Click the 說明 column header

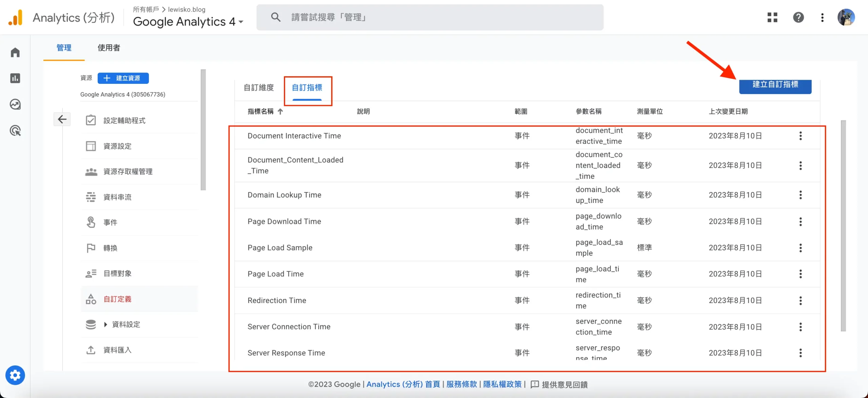click(x=363, y=111)
